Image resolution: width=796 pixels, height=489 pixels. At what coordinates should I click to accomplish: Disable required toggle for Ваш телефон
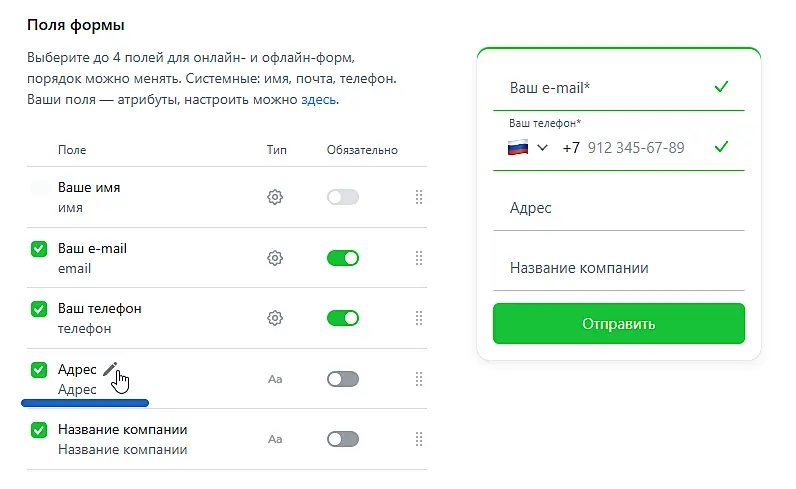(x=342, y=318)
